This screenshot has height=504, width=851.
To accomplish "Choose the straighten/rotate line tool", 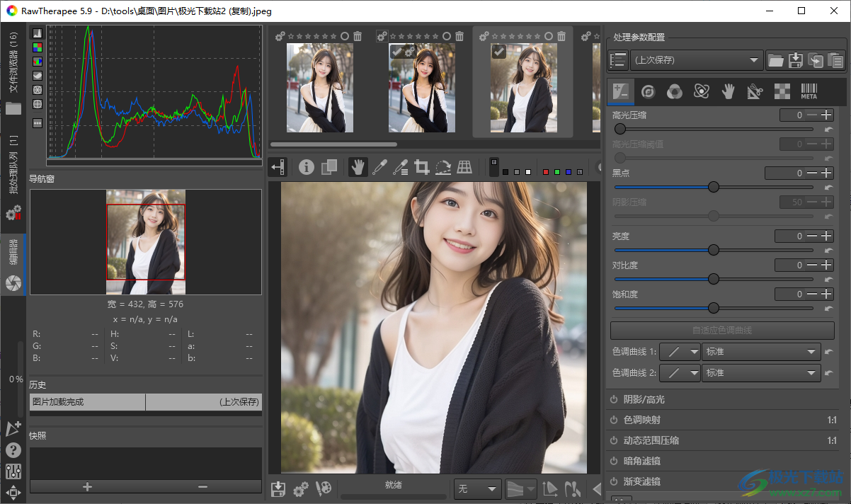I will click(443, 167).
